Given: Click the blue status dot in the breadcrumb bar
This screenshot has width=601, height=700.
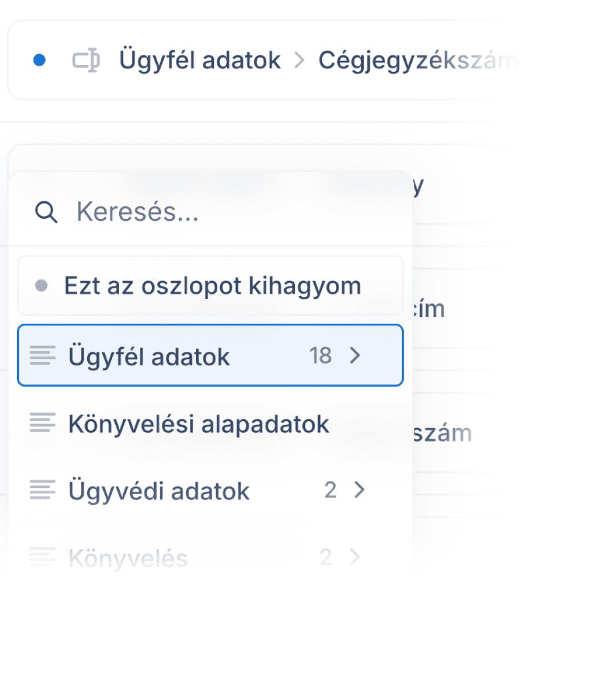Looking at the screenshot, I should (x=39, y=60).
